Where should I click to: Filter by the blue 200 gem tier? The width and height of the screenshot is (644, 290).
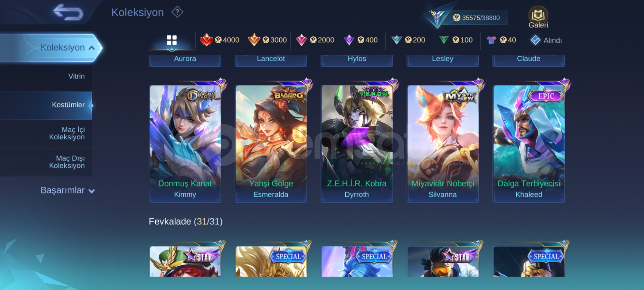[408, 40]
